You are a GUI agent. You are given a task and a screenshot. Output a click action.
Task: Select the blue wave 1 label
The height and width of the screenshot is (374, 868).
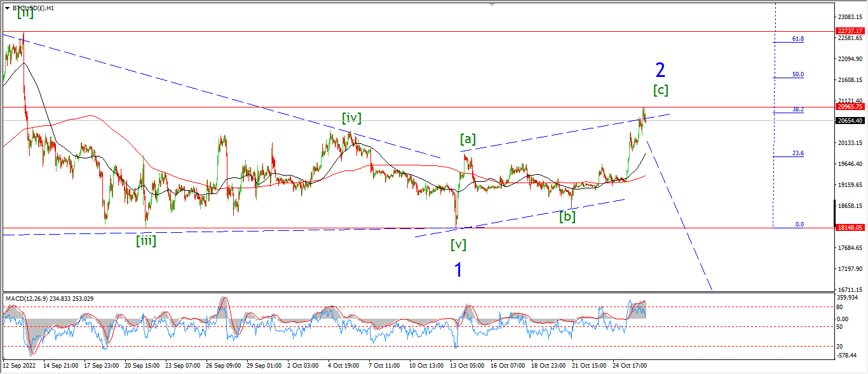458,270
